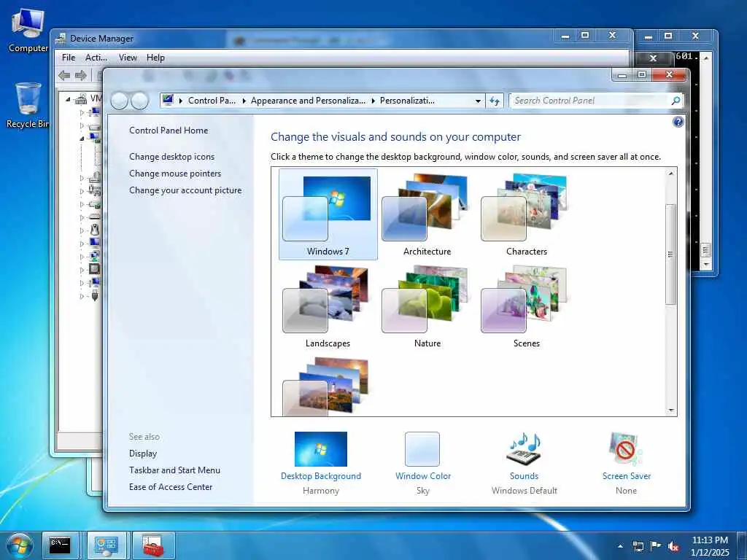Viewport: 747px width, 560px height.
Task: Open the breadcrumb arrow before Control Pa...
Action: (x=181, y=101)
